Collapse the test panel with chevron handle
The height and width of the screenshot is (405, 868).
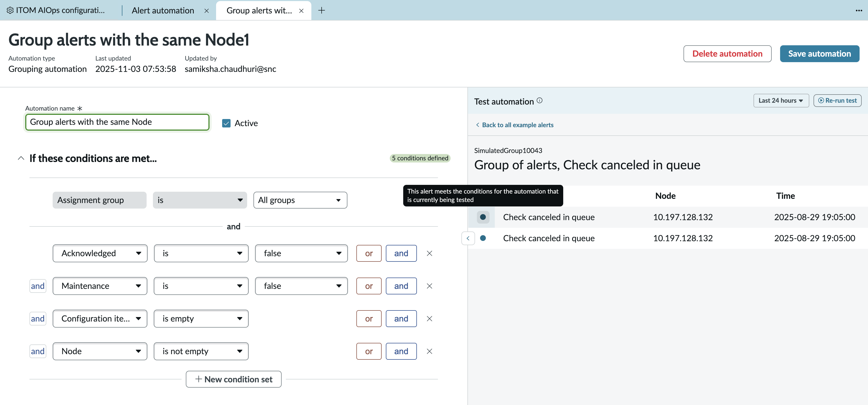pos(468,238)
